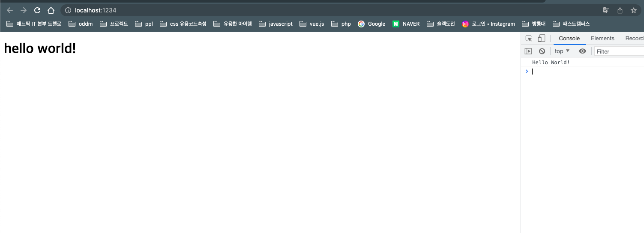Open the 유용한 아이템 bookmark folder
This screenshot has width=644, height=233.
tap(233, 24)
